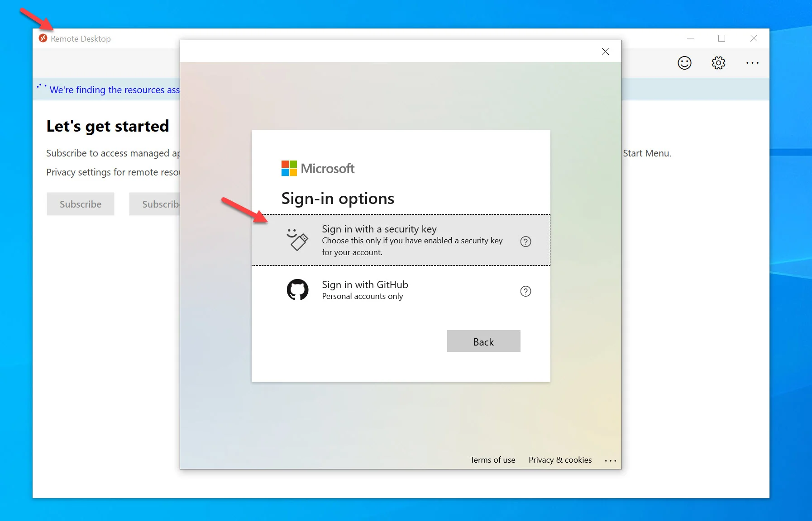Choose Sign in with GitHub
This screenshot has width=812, height=521.
point(401,290)
